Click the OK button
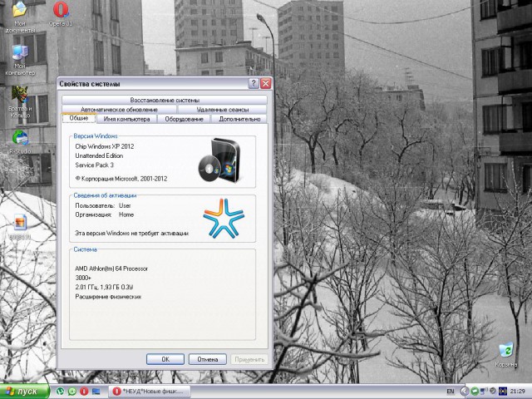The width and height of the screenshot is (532, 399). pos(165,359)
